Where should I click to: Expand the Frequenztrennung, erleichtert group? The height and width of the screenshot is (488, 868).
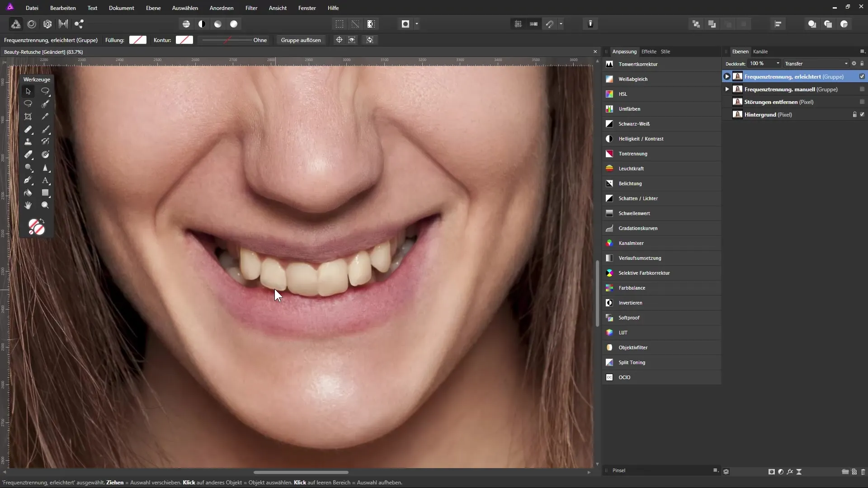(x=727, y=76)
